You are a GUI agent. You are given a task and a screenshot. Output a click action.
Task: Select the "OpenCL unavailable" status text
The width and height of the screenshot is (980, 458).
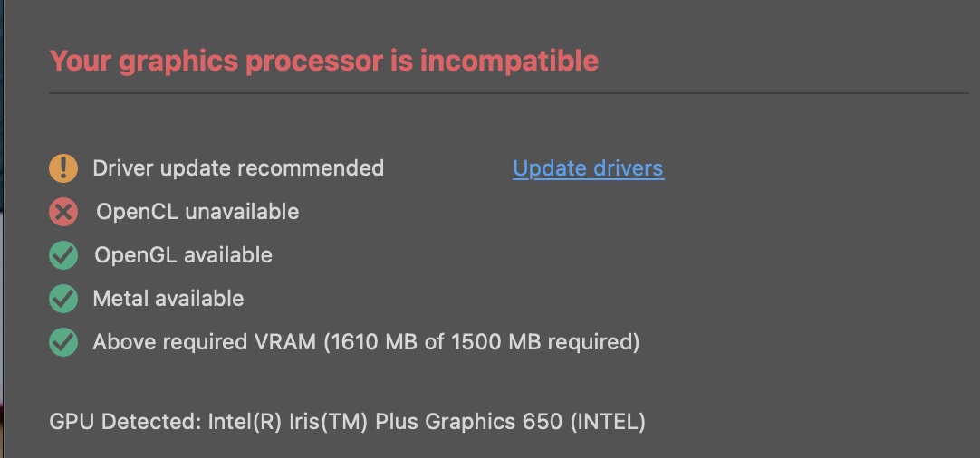pos(197,212)
